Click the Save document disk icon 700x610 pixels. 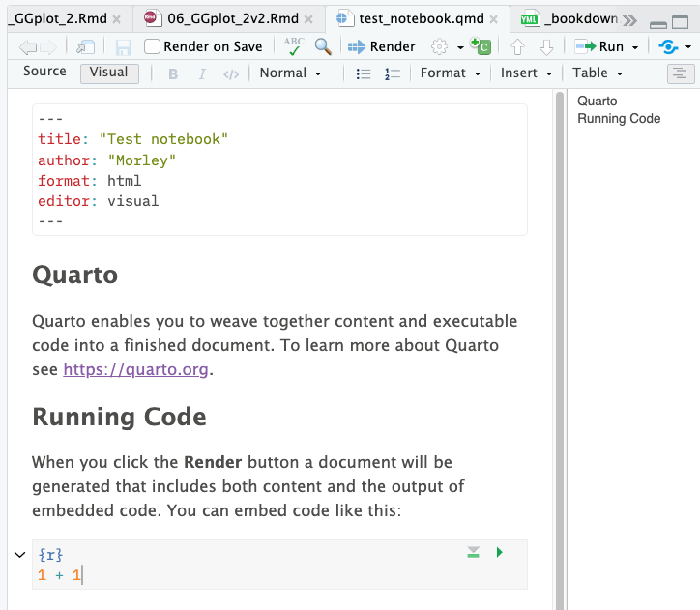[x=124, y=46]
